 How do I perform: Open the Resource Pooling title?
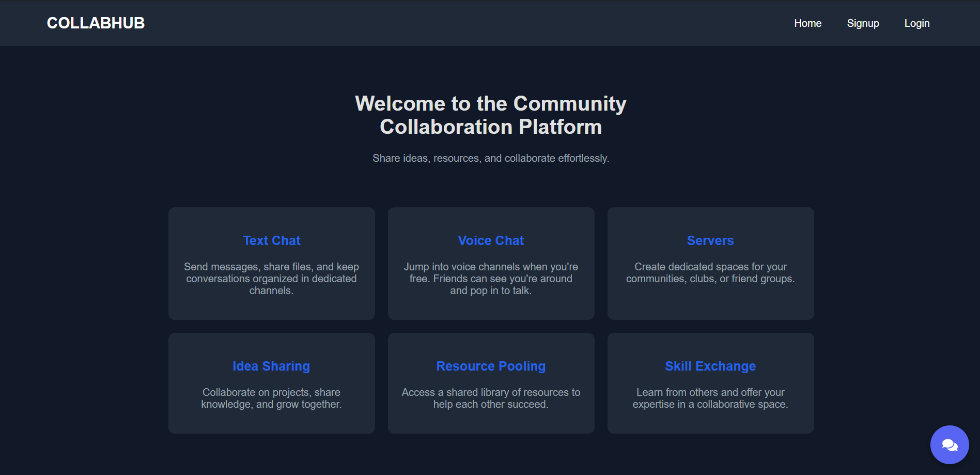[x=491, y=366]
